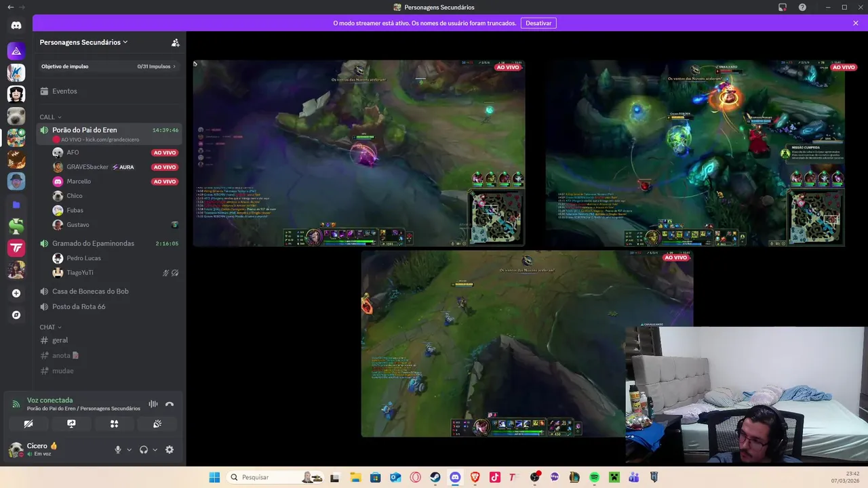
Task: Toggle camera on or off
Action: (x=28, y=424)
